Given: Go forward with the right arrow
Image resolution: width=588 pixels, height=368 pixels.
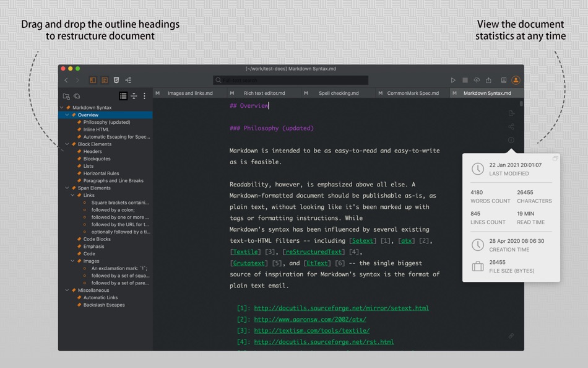Looking at the screenshot, I should (x=77, y=80).
